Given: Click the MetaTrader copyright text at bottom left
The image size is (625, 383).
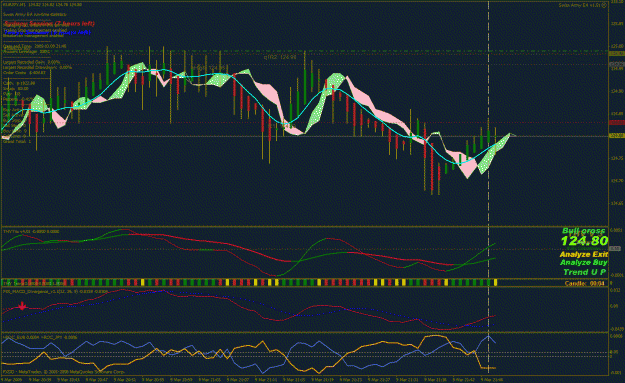Looking at the screenshot, I should (x=64, y=371).
